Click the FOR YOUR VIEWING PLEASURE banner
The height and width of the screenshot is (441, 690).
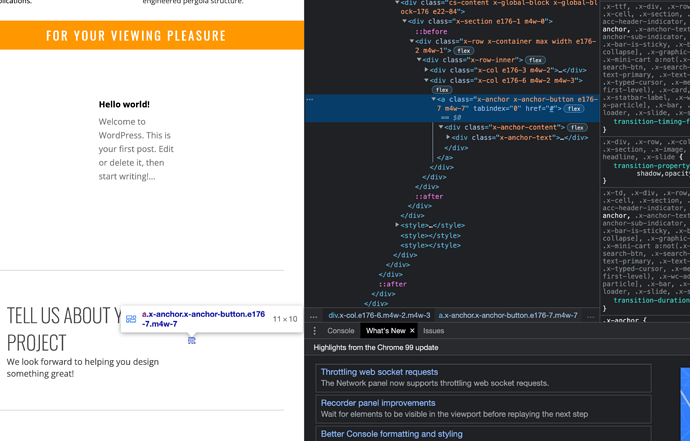(x=152, y=35)
